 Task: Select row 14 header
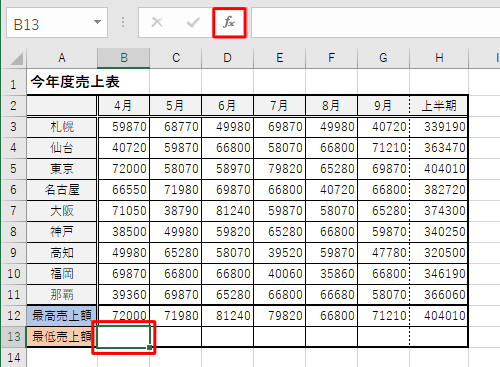(x=13, y=358)
